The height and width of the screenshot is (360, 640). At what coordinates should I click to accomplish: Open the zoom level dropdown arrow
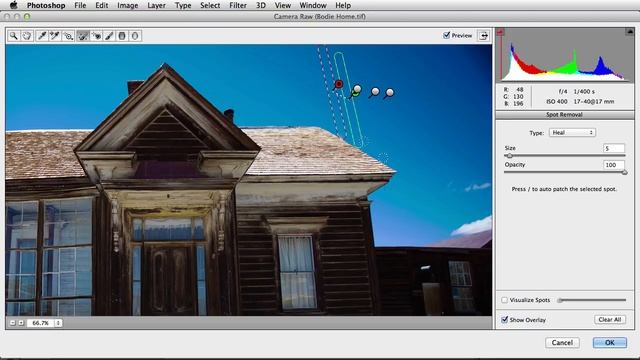coord(58,323)
